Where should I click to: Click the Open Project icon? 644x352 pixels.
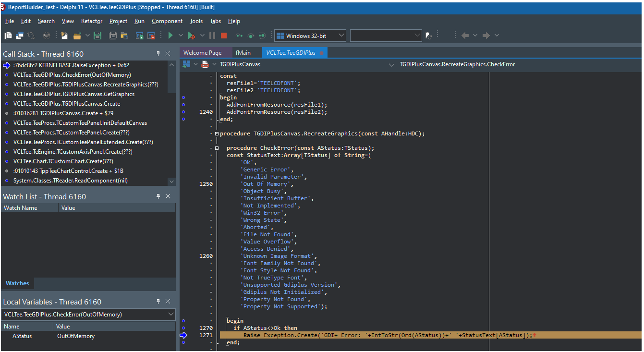pyautogui.click(x=124, y=36)
